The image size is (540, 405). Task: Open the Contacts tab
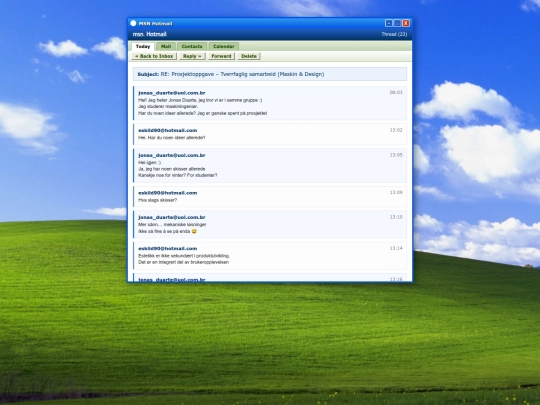[192, 46]
